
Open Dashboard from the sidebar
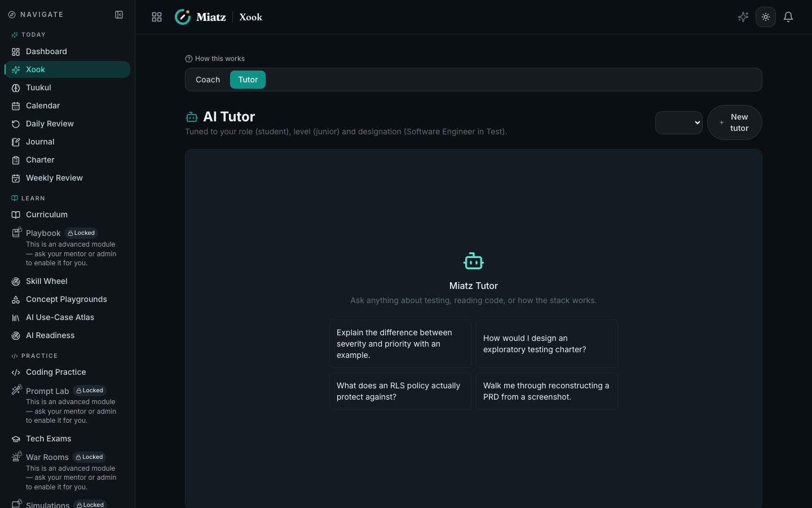pyautogui.click(x=67, y=51)
